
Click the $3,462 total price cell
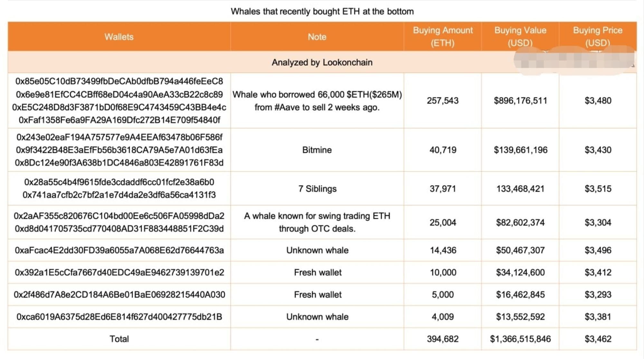[598, 339]
